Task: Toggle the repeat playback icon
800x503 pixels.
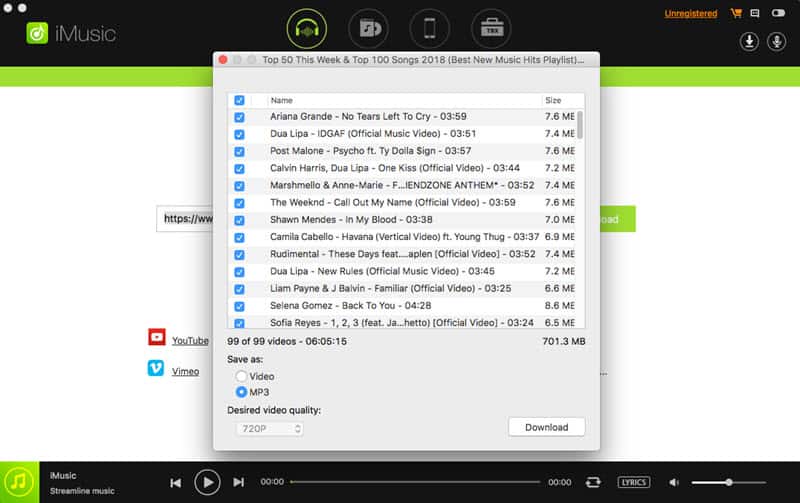Action: tap(593, 482)
